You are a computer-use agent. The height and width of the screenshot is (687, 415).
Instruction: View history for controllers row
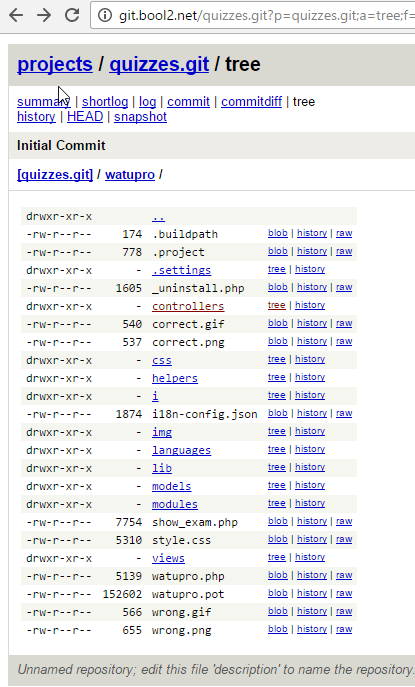pos(310,305)
